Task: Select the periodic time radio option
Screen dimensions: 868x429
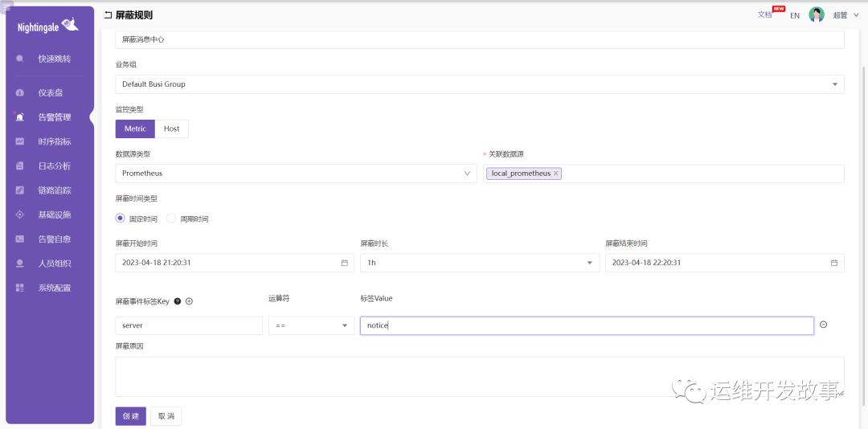Action: tap(171, 218)
